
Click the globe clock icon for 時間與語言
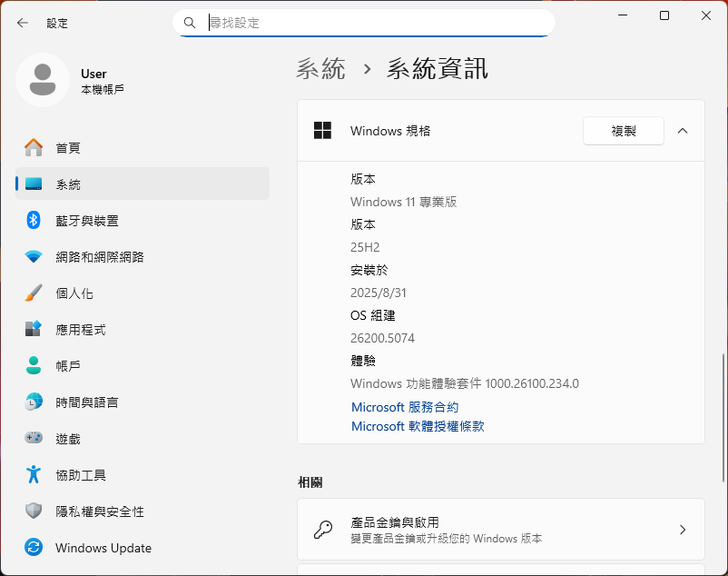coord(34,402)
